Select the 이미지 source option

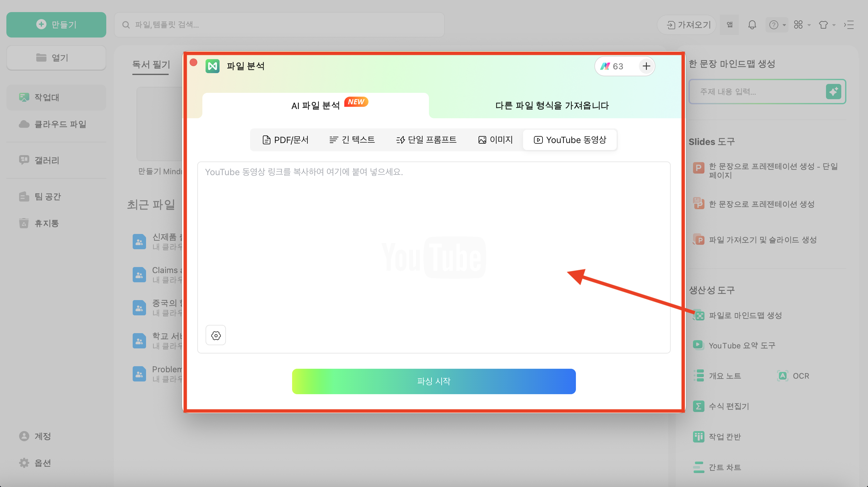pyautogui.click(x=495, y=140)
